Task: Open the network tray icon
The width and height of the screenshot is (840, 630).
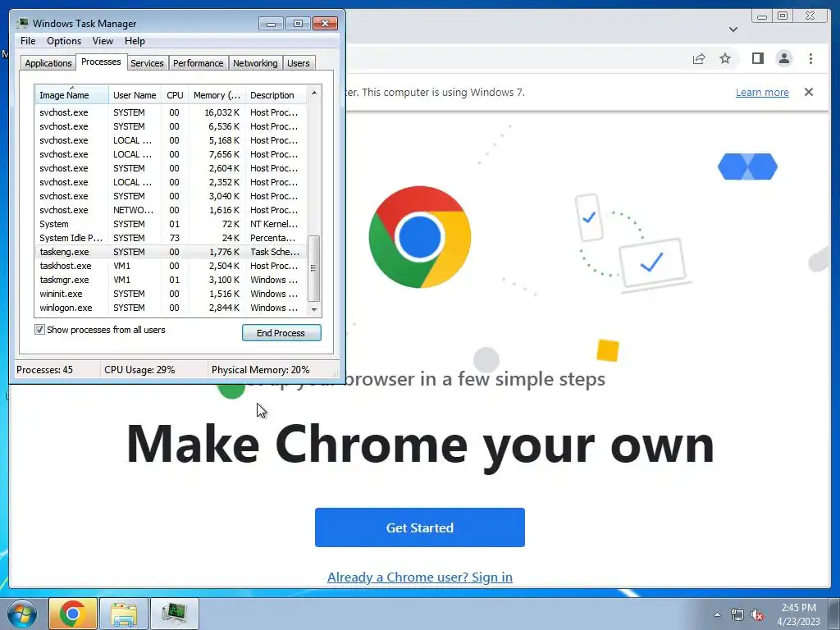Action: (737, 615)
